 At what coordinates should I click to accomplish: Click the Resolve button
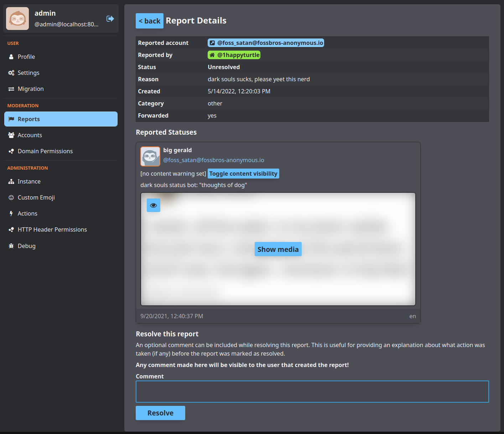click(x=160, y=413)
